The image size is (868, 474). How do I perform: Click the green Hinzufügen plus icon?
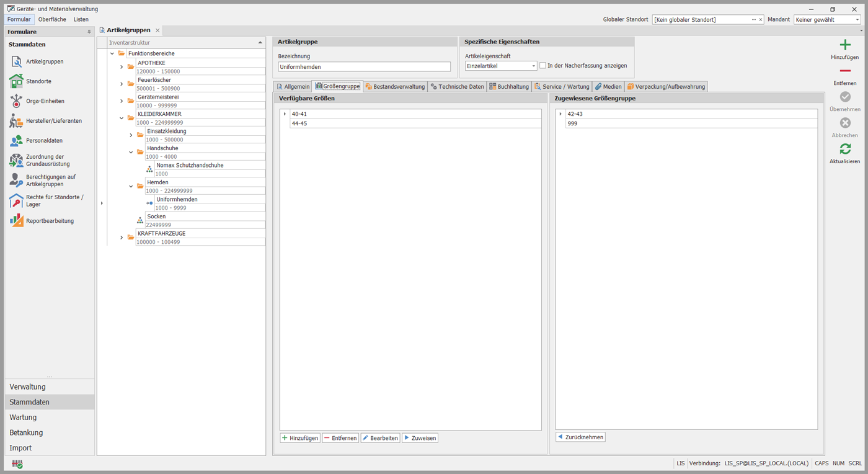pos(844,45)
